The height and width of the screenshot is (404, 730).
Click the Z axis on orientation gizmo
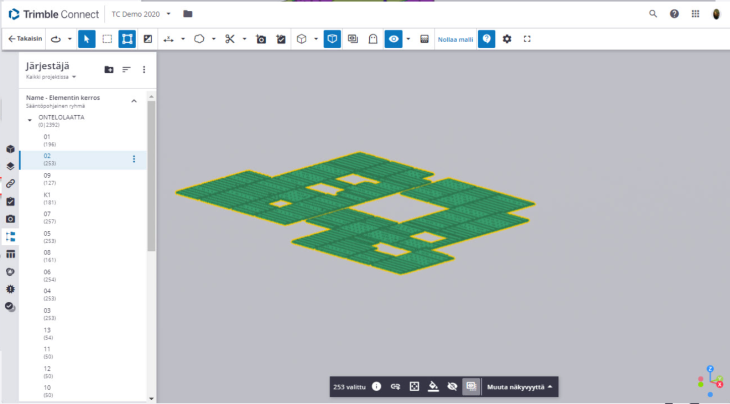point(709,369)
